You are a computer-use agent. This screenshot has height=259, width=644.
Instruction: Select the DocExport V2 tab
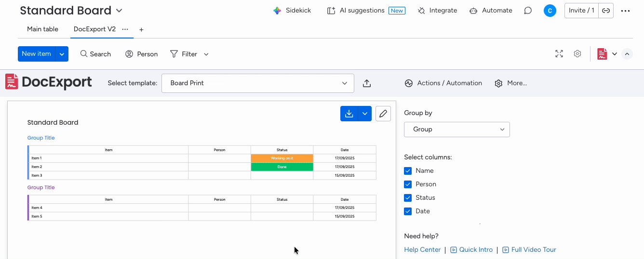pos(94,29)
